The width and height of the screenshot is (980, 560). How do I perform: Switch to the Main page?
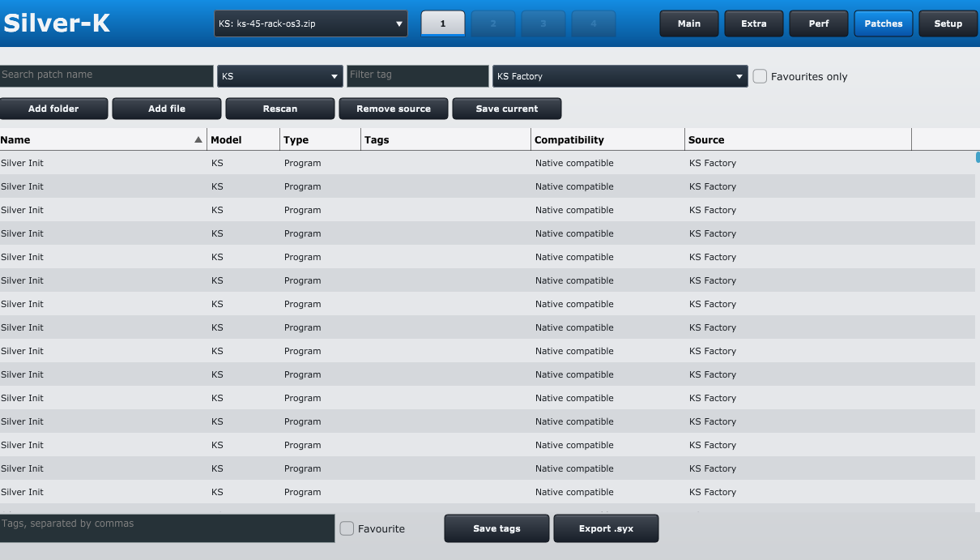point(689,24)
